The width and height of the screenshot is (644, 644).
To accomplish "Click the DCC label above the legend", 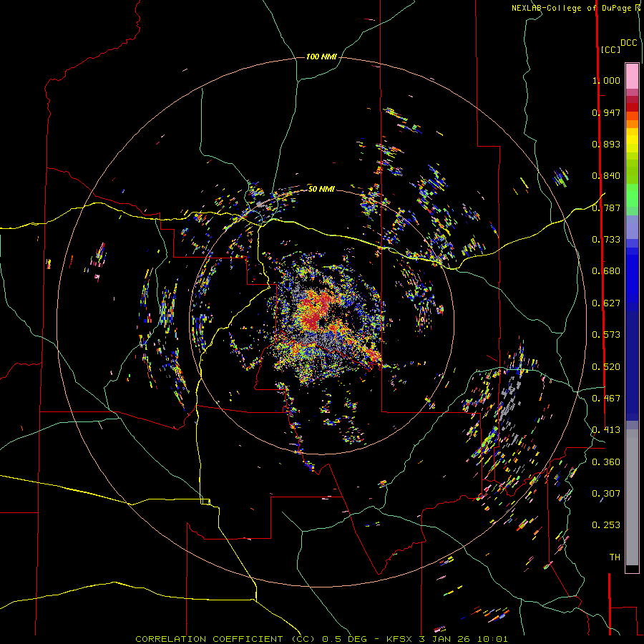I will (x=628, y=43).
